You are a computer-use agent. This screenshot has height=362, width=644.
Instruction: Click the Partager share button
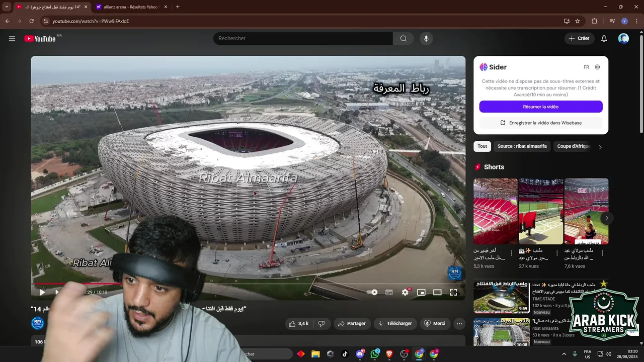click(352, 324)
